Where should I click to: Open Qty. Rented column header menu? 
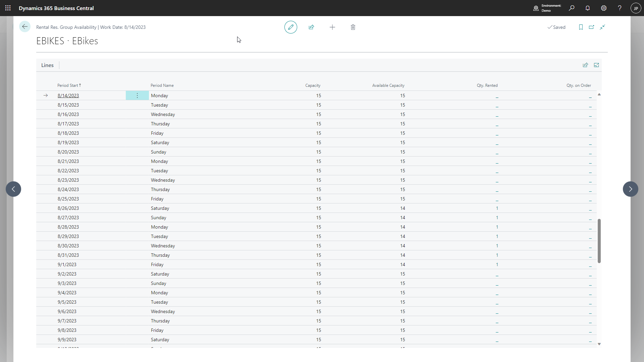[x=487, y=85]
